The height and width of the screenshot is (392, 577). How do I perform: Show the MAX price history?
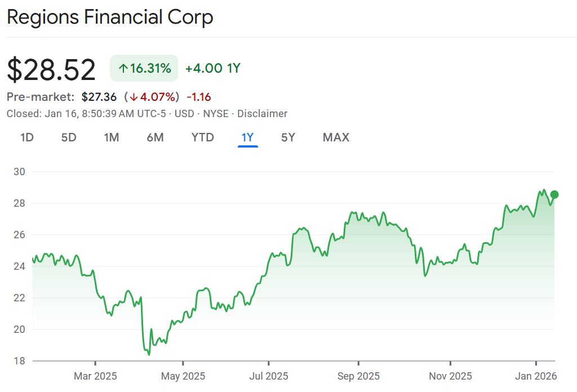click(x=336, y=137)
